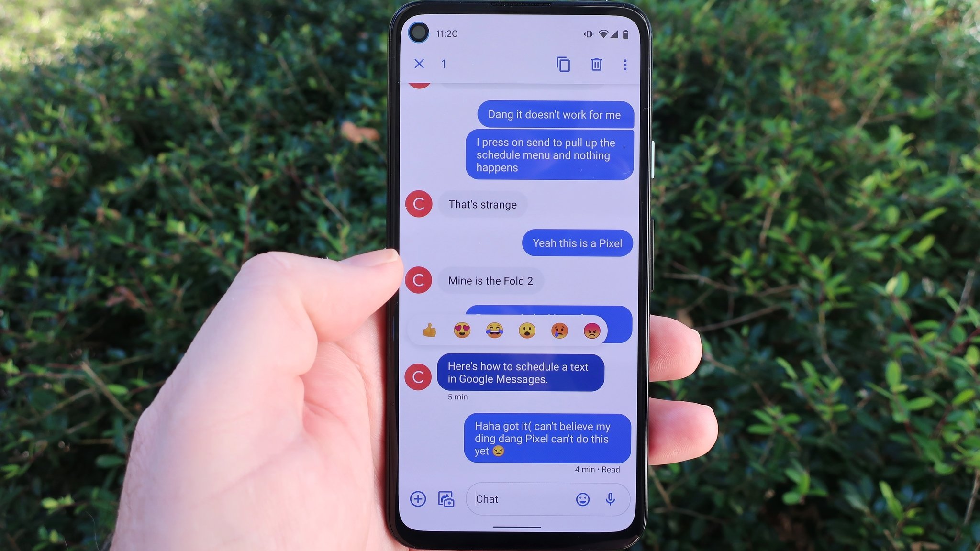
Task: Select the angry emoji reaction
Action: pos(591,330)
